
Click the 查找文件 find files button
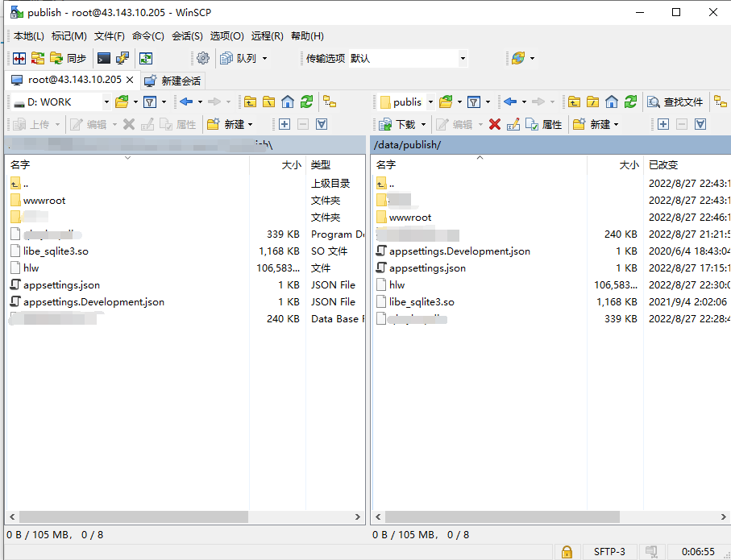click(x=675, y=102)
